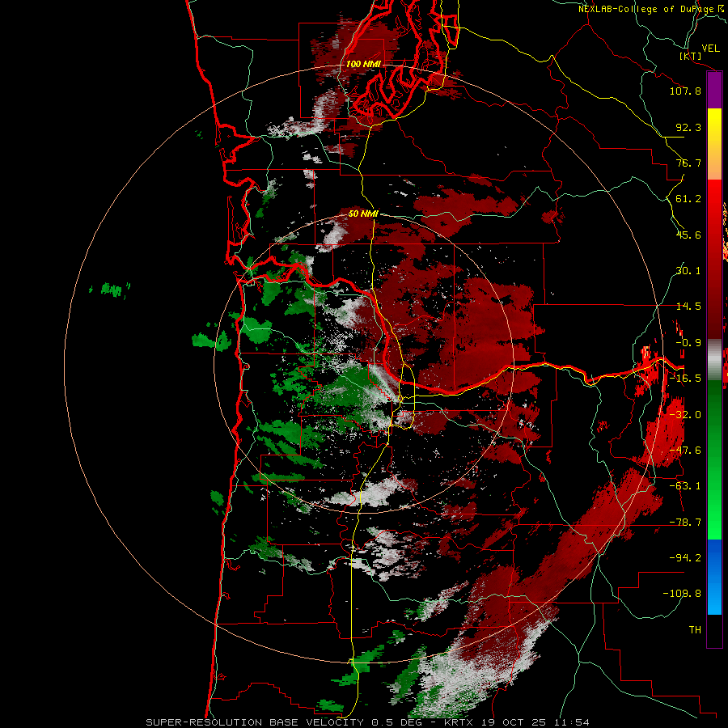
Task: Click the 100 NMI range ring label
Action: tap(363, 64)
